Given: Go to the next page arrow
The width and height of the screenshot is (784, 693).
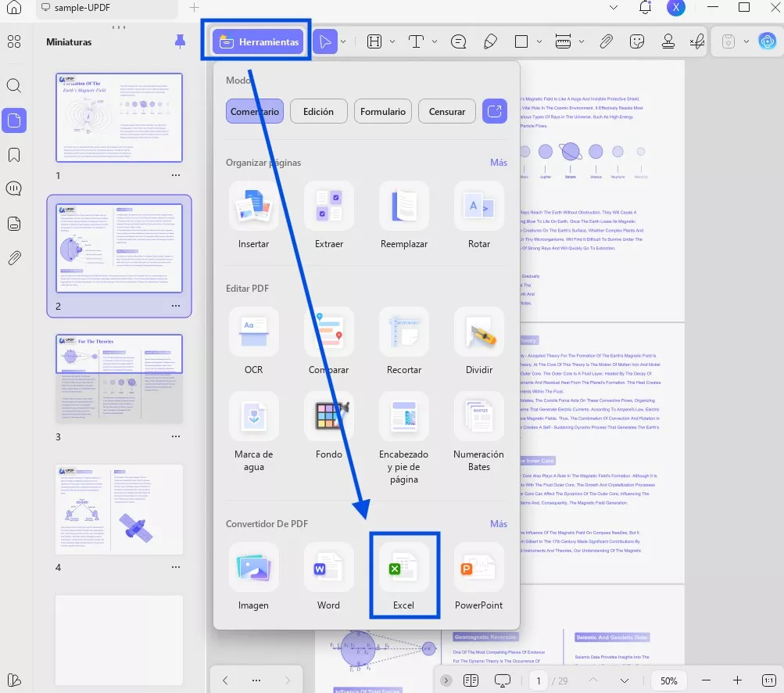Looking at the screenshot, I should [625, 680].
